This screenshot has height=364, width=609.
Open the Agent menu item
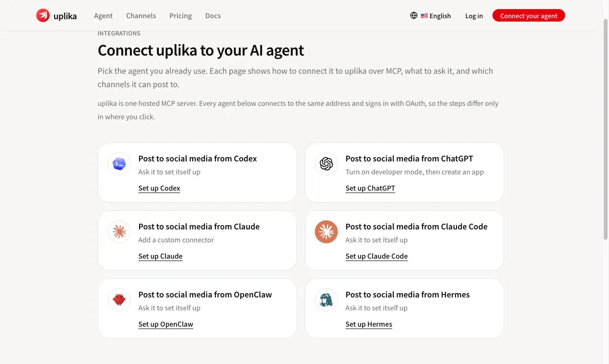[103, 16]
